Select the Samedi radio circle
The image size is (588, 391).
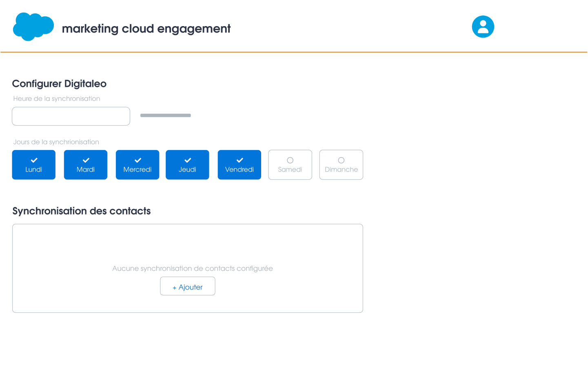click(290, 160)
